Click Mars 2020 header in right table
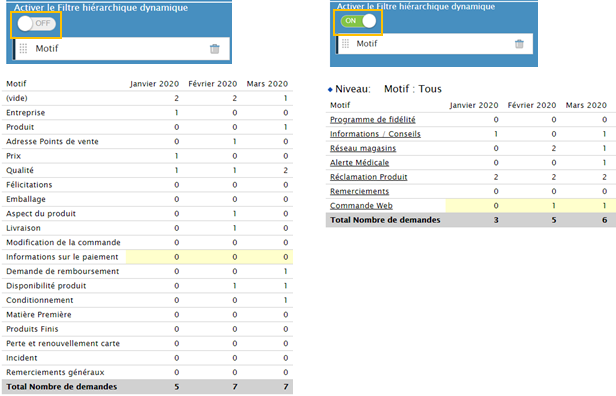Viewport: 616px width, 396px height. click(586, 105)
